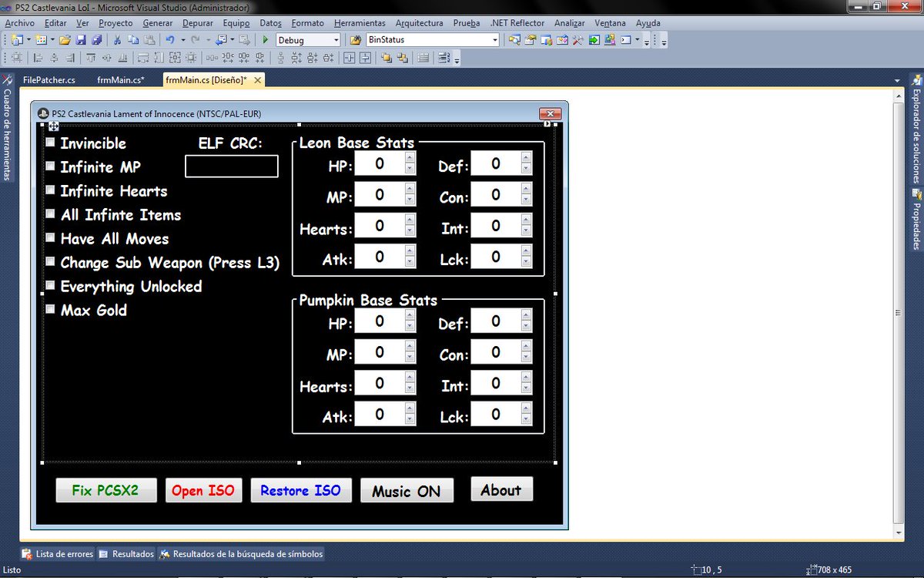Click the Bring to Front layout icon
Image resolution: width=924 pixels, height=578 pixels.
click(386, 58)
